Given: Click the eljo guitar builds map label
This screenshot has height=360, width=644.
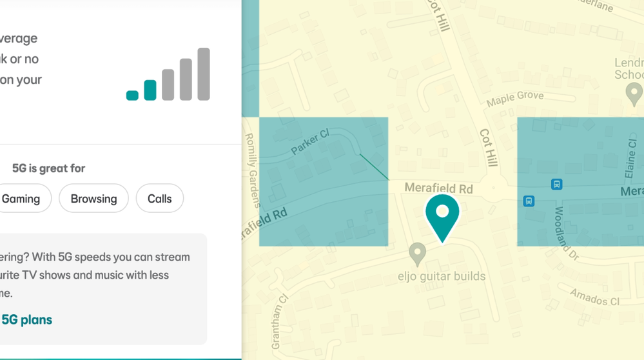Looking at the screenshot, I should click(442, 277).
